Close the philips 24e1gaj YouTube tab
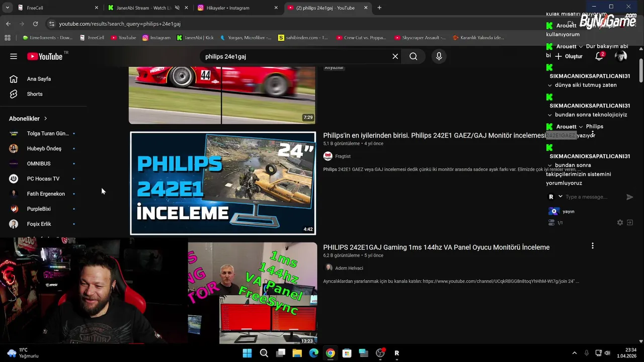 tap(366, 8)
